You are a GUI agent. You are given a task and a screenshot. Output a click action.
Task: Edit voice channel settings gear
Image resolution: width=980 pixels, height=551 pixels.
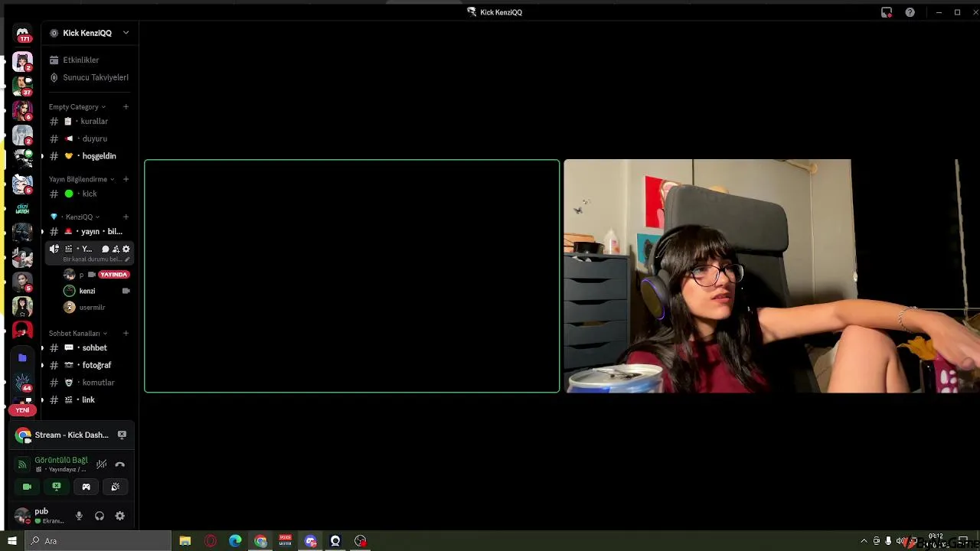126,249
